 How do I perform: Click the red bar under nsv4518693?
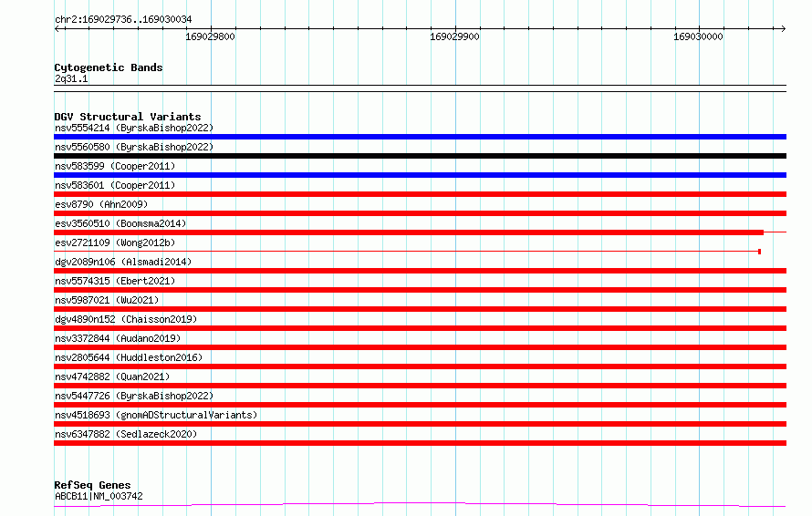(420, 424)
